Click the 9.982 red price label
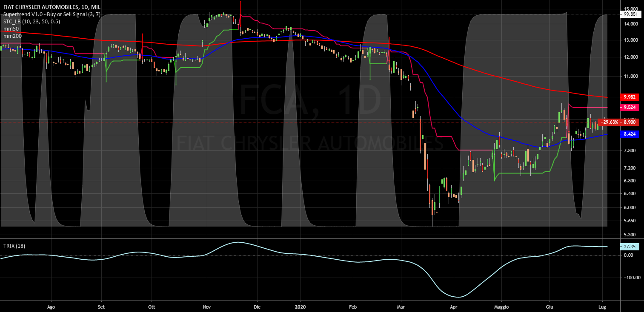Image resolution: width=644 pixels, height=312 pixels. tap(630, 97)
